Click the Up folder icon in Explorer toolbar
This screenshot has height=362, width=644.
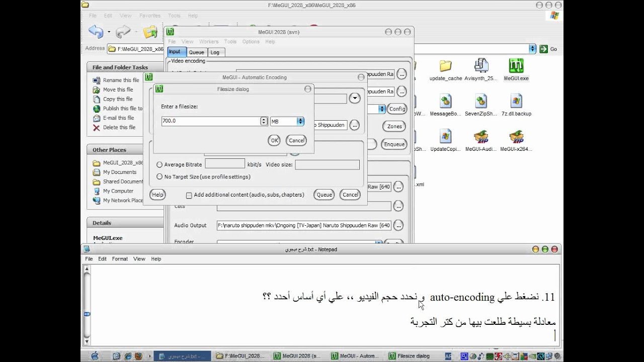(x=150, y=32)
